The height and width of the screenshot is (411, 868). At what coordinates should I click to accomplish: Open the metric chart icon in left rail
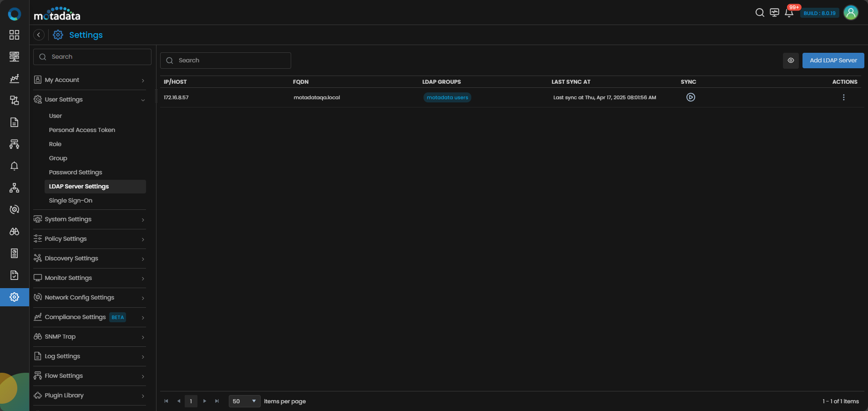coord(15,79)
